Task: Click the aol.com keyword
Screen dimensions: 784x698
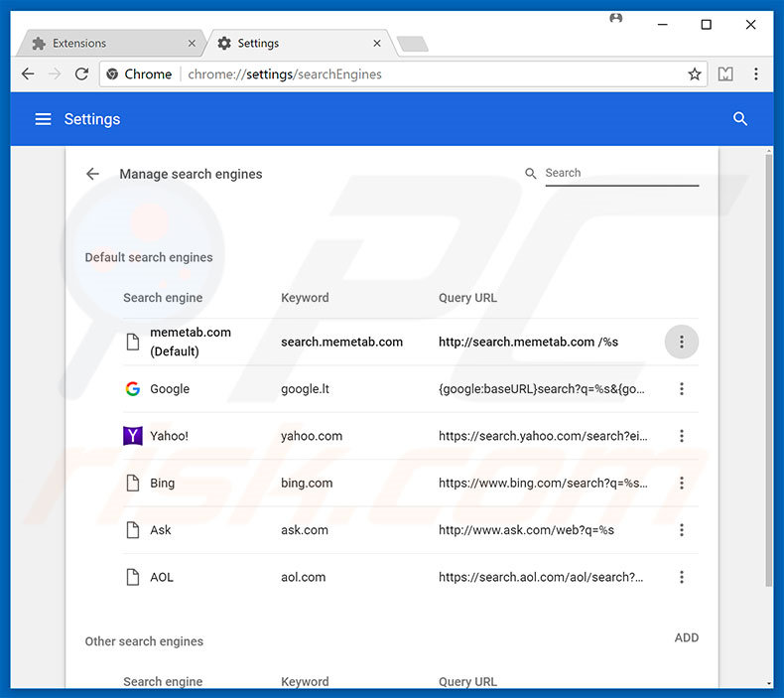Action: click(x=303, y=577)
